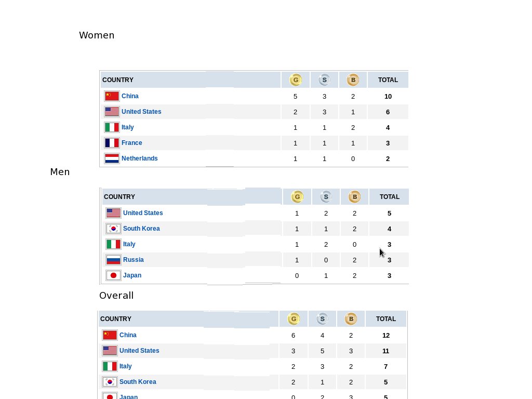Open United States link in Women table
Screen dimensions: 532x399
coord(141,112)
